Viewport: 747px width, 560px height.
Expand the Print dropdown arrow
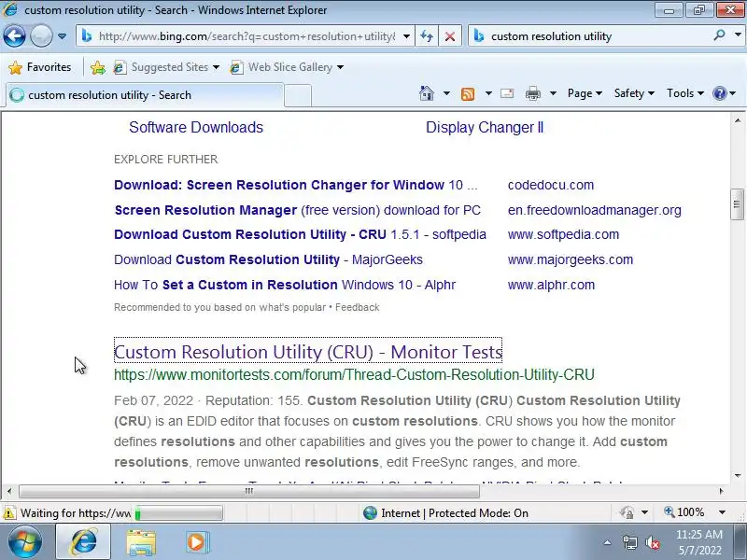[x=553, y=93]
